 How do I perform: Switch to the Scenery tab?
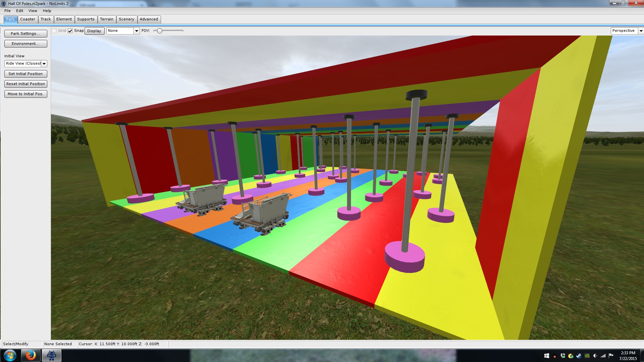[x=126, y=19]
